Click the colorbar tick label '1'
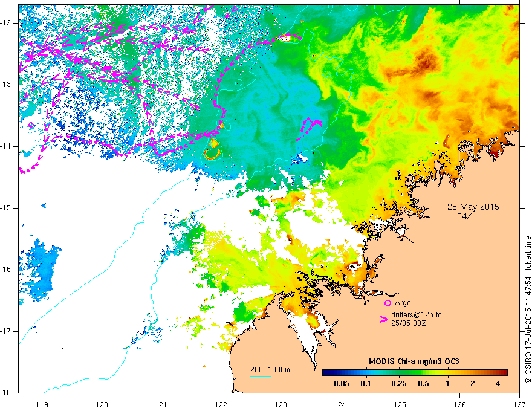This screenshot has width=532, height=411. click(x=448, y=384)
